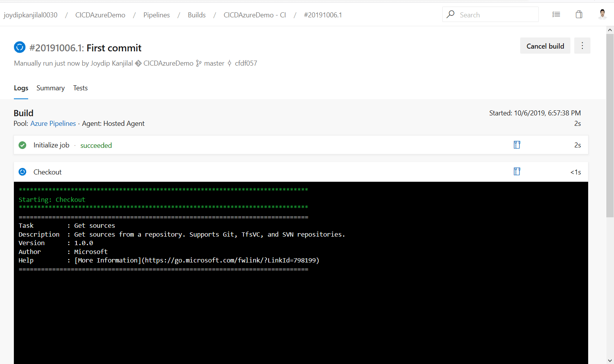
Task: Open the Azure Pipelines pool link
Action: pyautogui.click(x=53, y=124)
